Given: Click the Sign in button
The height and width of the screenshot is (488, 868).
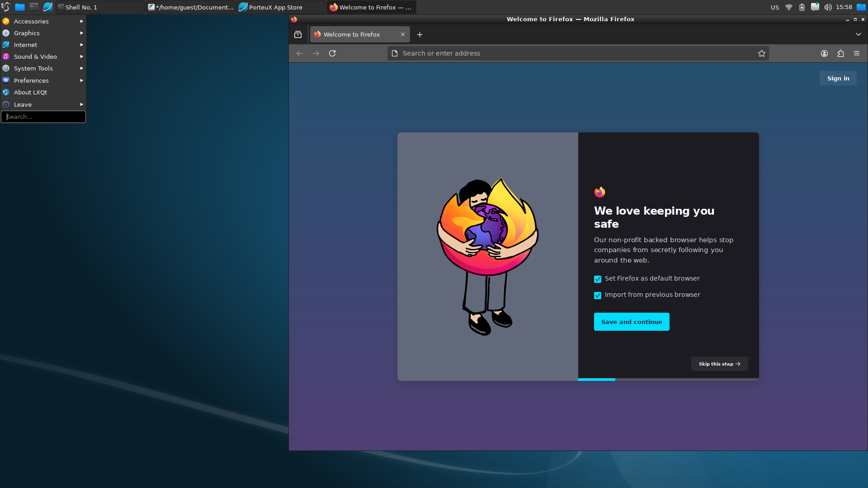Looking at the screenshot, I should [838, 78].
